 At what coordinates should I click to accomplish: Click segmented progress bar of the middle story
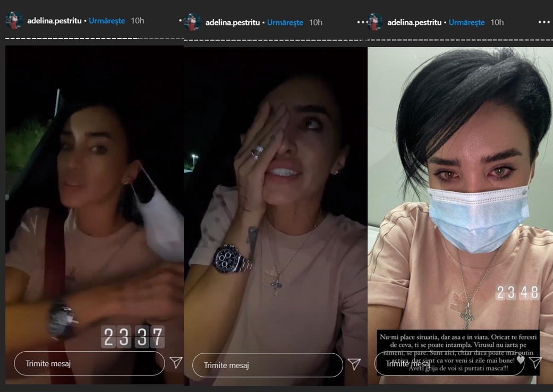[275, 40]
